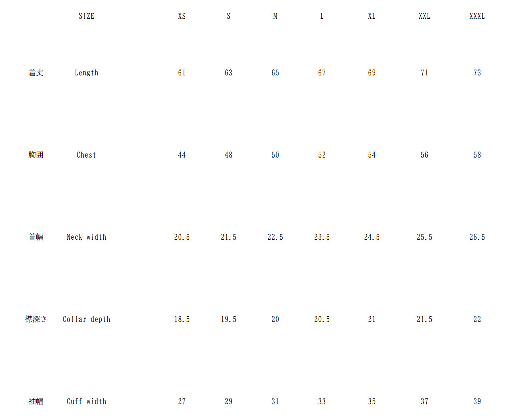Click the 着丈 Japanese label
Screen dimensions: 512x420
click(36, 73)
